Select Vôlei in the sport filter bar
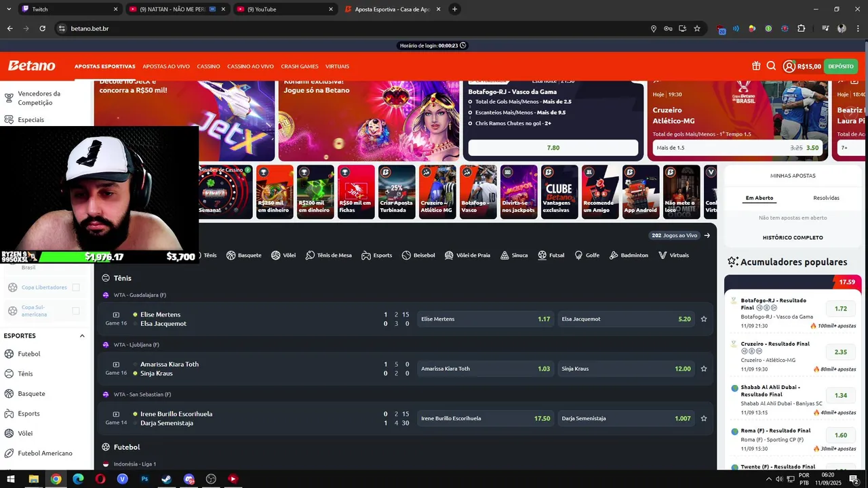Viewport: 868px width, 488px height. coord(283,256)
